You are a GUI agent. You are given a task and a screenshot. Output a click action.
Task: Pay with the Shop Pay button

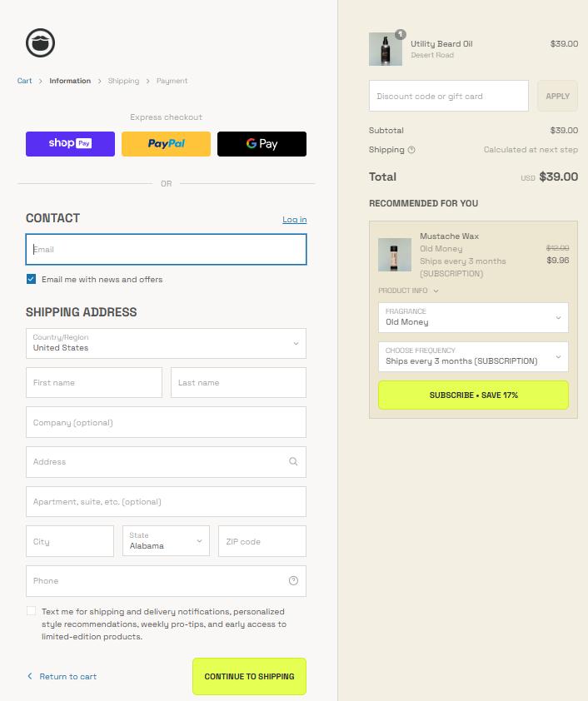click(x=70, y=143)
